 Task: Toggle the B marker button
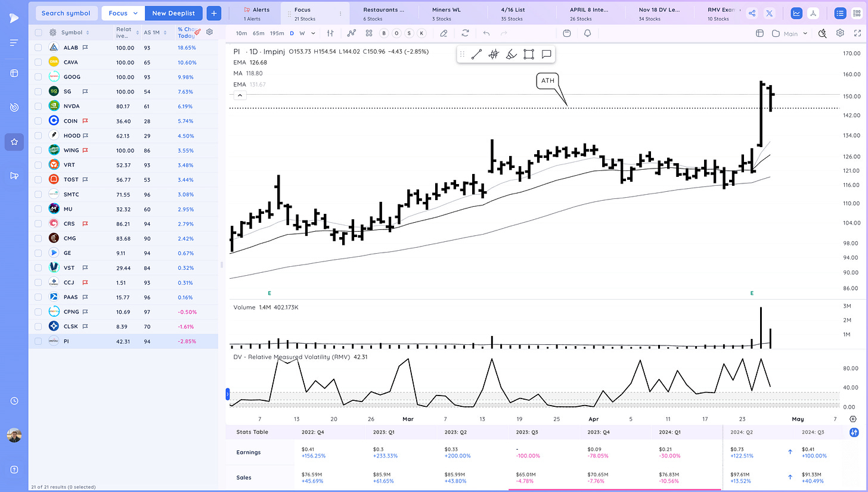pyautogui.click(x=383, y=33)
